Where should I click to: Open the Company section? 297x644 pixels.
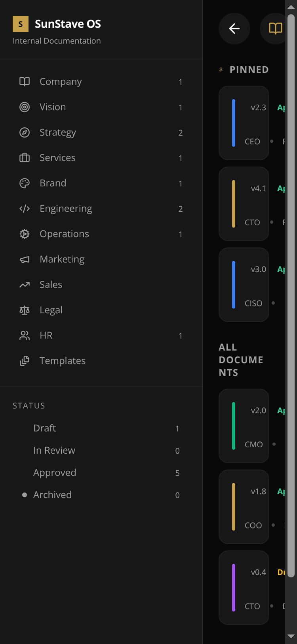pos(101,82)
